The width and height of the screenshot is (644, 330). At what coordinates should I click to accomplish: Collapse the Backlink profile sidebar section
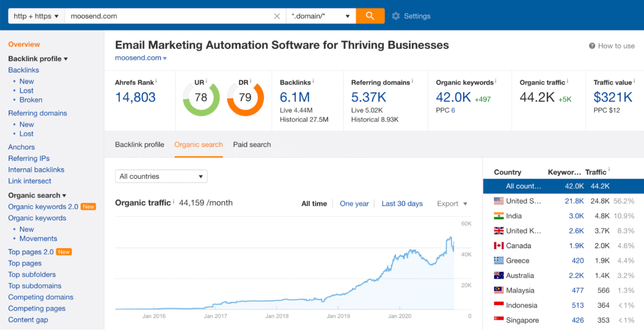(x=38, y=58)
